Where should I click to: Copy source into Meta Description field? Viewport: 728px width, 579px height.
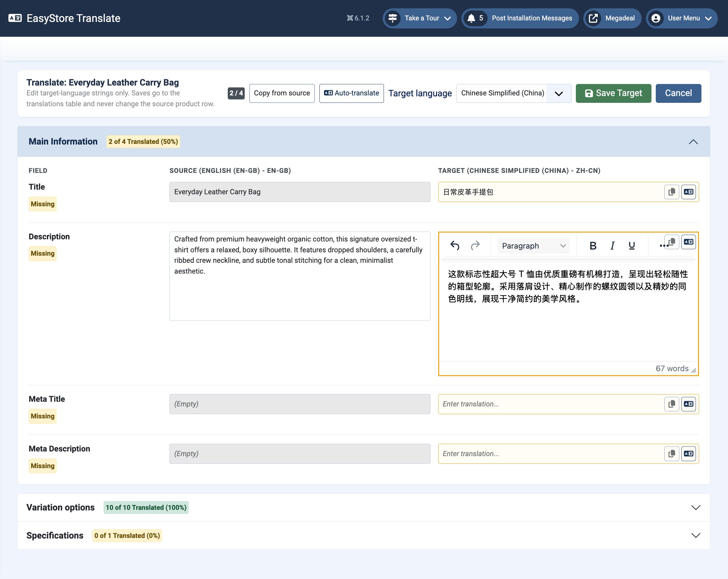(672, 454)
